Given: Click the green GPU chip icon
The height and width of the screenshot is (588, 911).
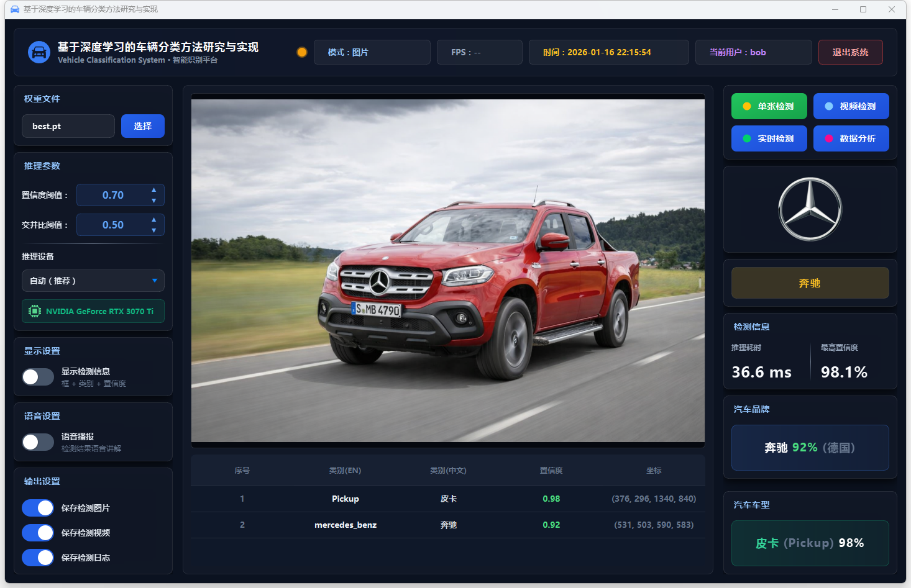Looking at the screenshot, I should [x=35, y=311].
